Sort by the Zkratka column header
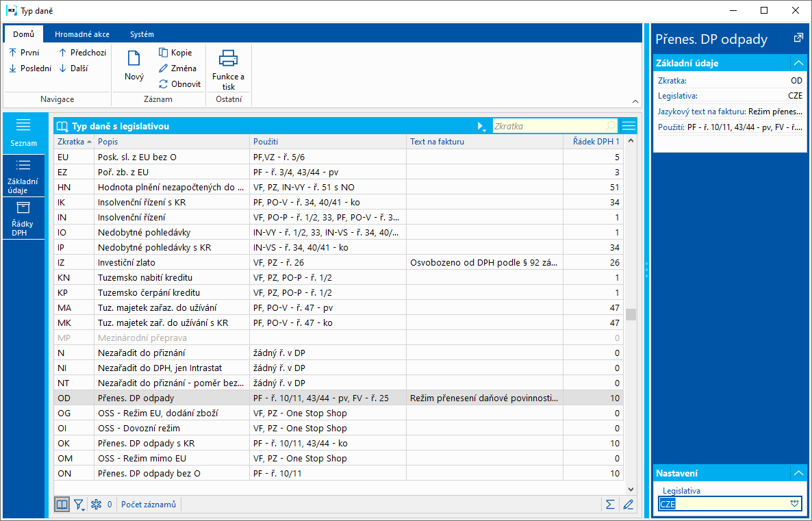The width and height of the screenshot is (812, 521). click(x=74, y=142)
